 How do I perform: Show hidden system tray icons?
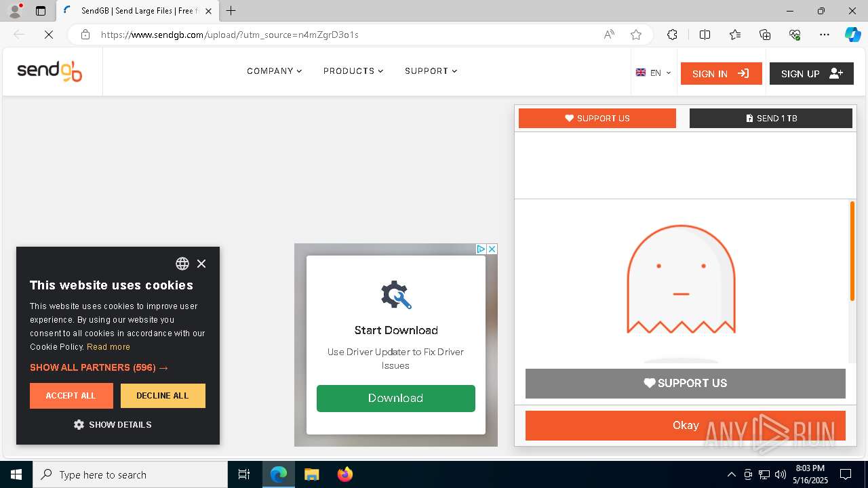click(x=731, y=474)
